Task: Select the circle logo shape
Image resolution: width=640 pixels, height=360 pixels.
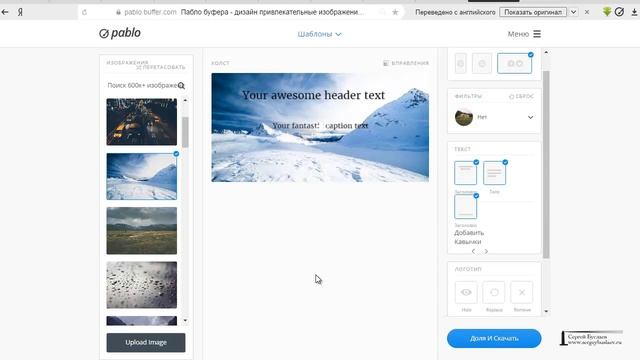Action: pos(494,292)
